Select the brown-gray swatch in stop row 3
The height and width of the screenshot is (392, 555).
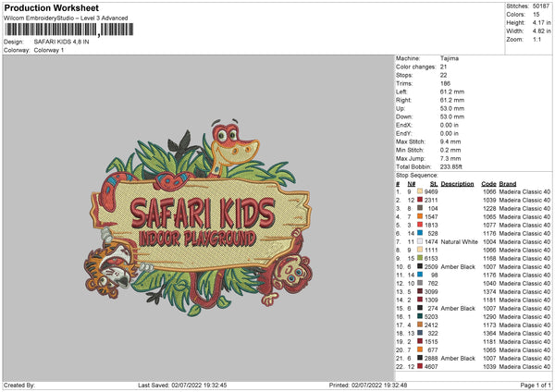click(x=420, y=208)
